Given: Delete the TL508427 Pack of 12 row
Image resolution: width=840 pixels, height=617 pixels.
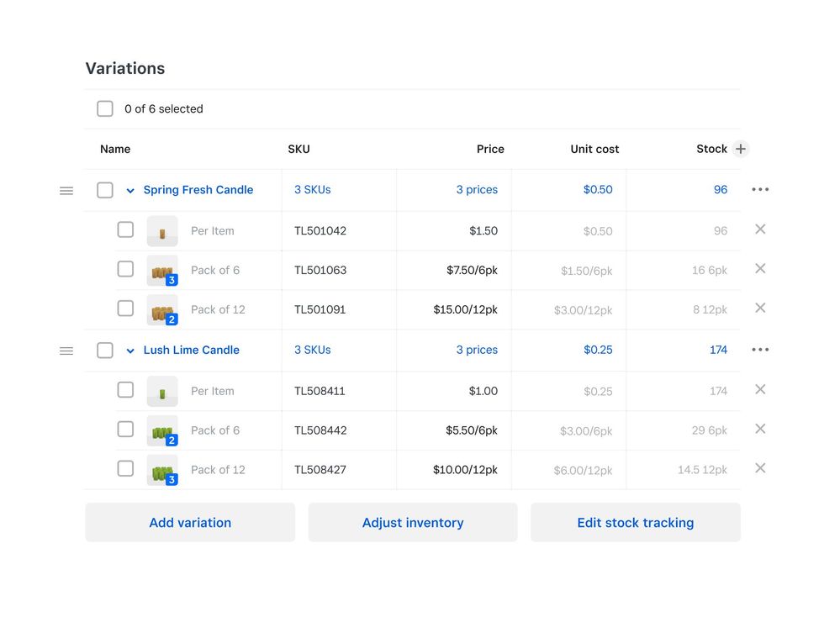Looking at the screenshot, I should [x=760, y=468].
